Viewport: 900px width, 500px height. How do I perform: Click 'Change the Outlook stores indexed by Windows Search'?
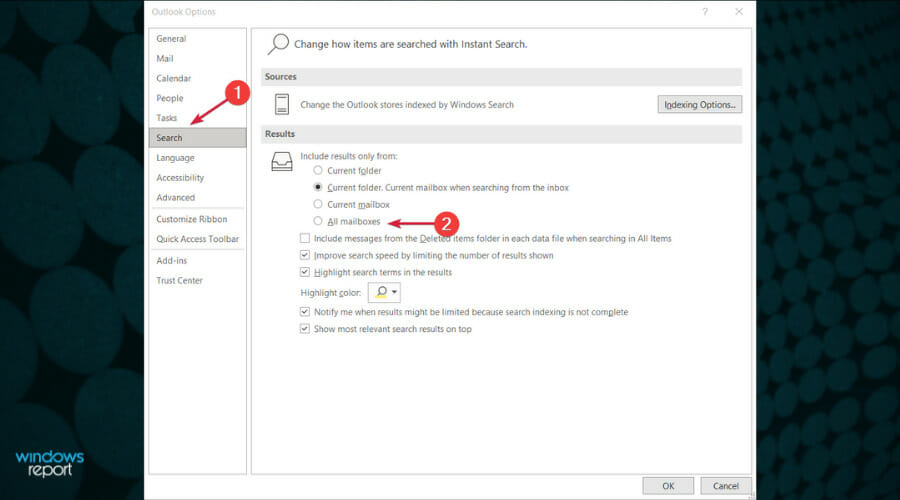click(x=407, y=104)
